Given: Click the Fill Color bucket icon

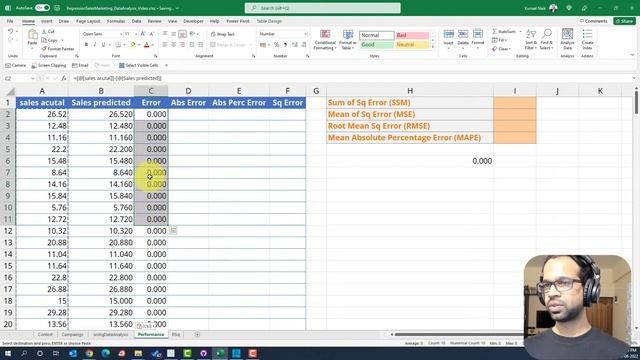Looking at the screenshot, I should (x=133, y=44).
